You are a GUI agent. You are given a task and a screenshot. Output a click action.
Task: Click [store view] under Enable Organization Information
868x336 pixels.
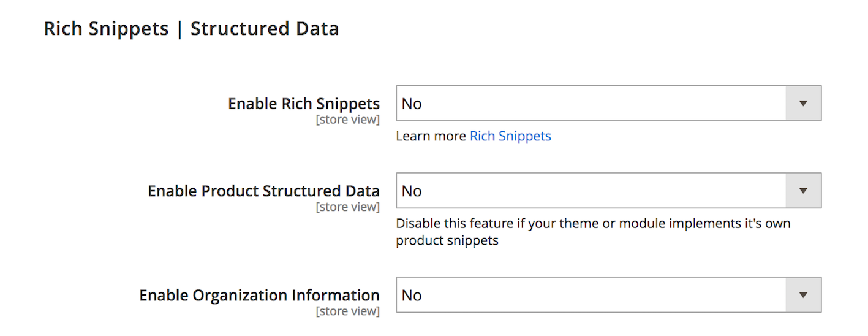347,311
